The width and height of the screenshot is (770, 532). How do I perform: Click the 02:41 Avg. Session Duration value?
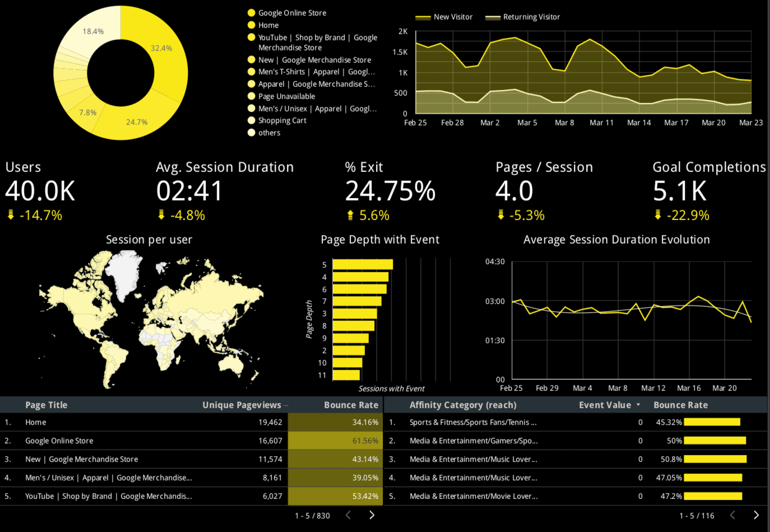pyautogui.click(x=189, y=191)
